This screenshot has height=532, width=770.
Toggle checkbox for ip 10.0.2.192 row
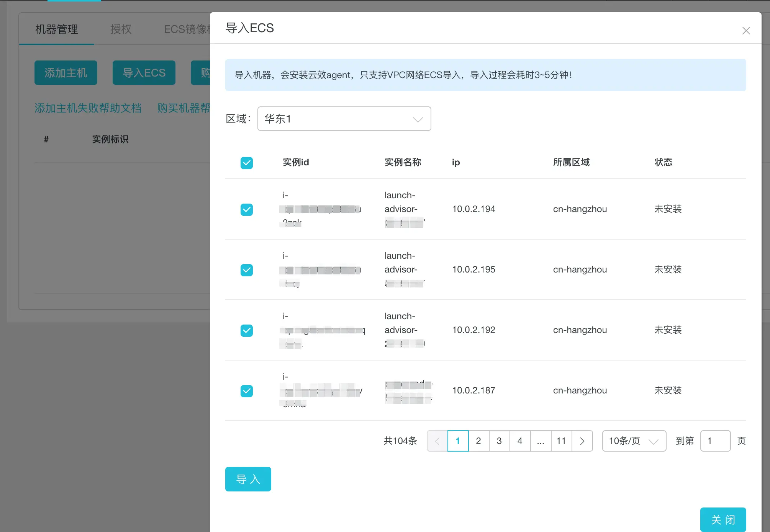pos(247,330)
